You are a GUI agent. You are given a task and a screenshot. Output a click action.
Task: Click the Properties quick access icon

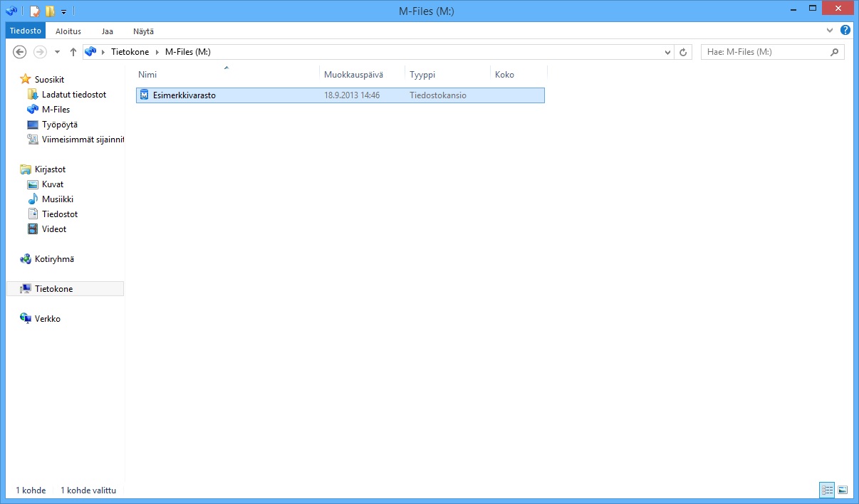pos(34,11)
